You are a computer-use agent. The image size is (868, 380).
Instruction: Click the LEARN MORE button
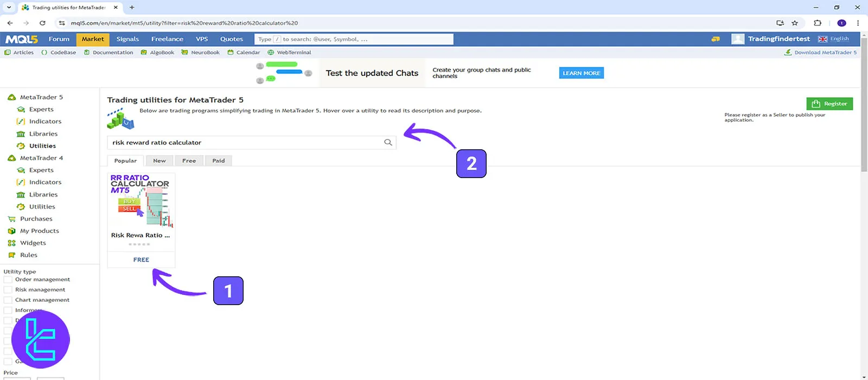tap(581, 73)
